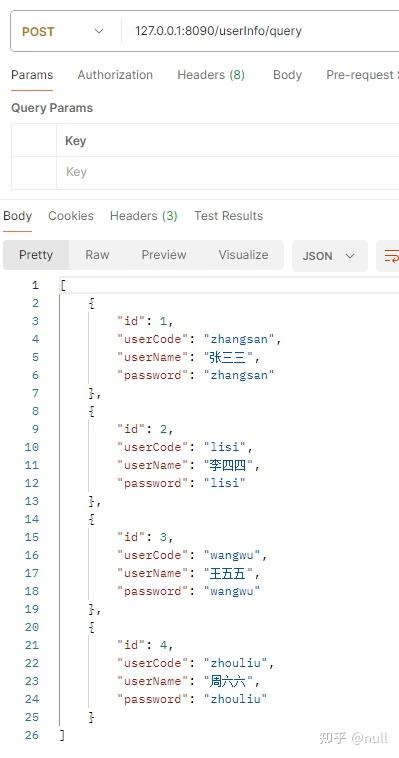Select the Visualize response view

[x=243, y=255]
